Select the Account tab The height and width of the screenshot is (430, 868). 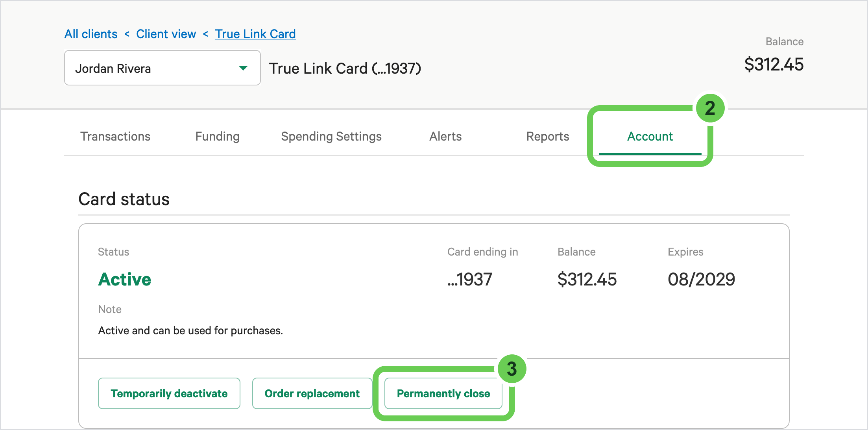tap(650, 136)
